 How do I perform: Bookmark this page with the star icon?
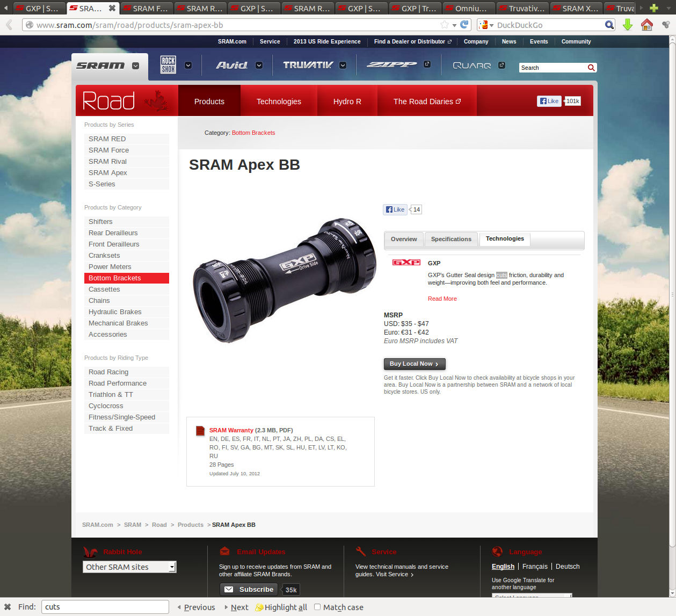445,25
